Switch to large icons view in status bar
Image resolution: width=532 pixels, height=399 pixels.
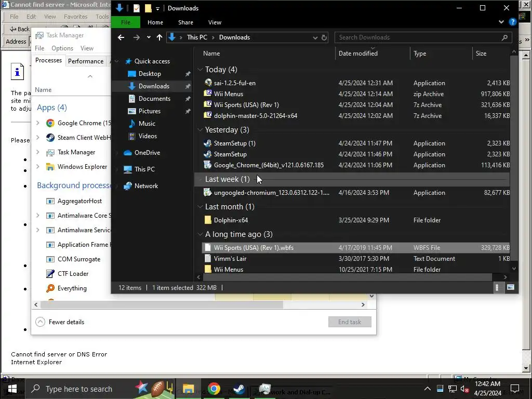(511, 287)
